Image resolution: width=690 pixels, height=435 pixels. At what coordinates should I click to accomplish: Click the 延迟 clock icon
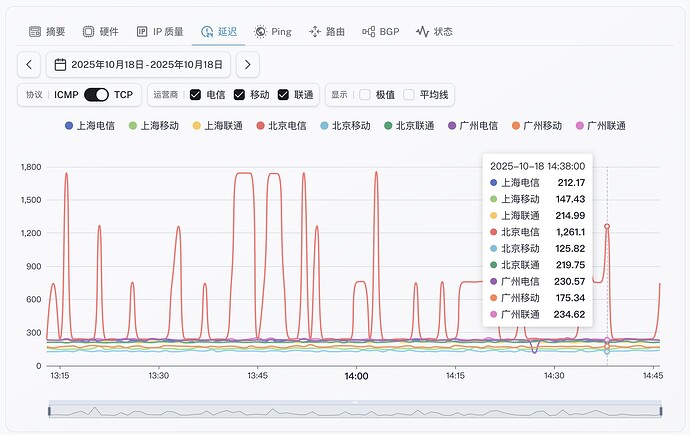point(207,32)
